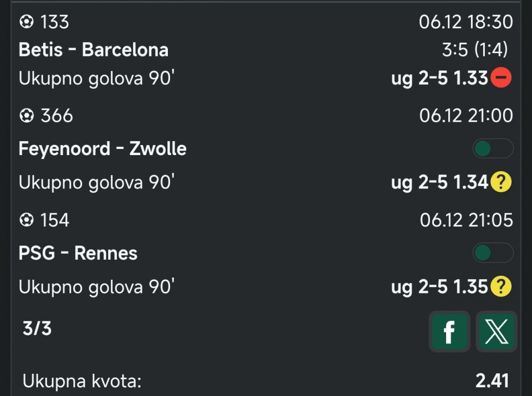Click soccer ball icon next to 133

tap(26, 22)
